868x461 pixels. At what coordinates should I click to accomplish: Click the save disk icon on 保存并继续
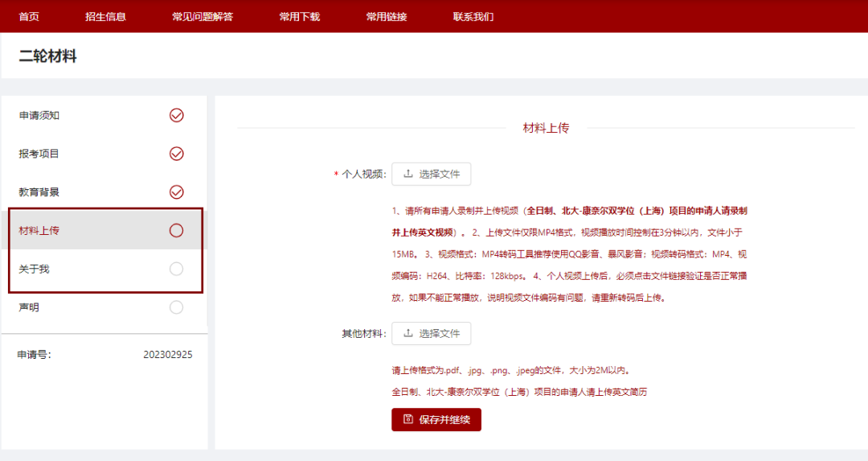point(408,419)
